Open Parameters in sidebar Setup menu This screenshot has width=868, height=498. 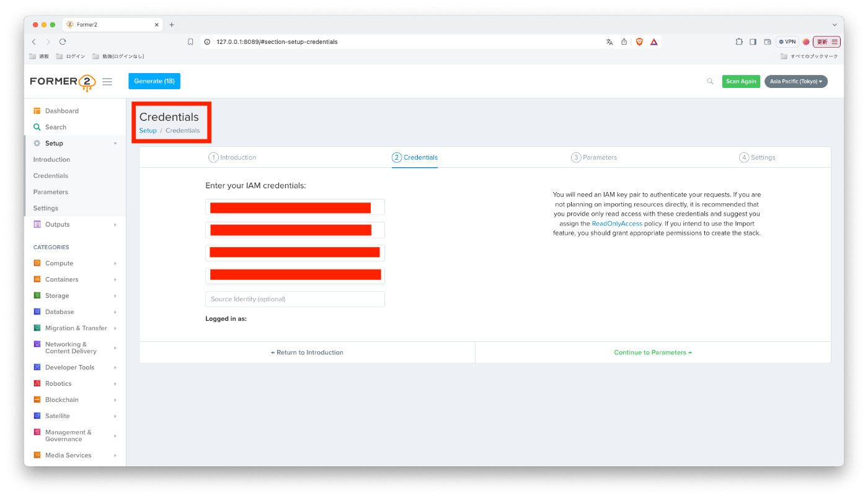click(x=51, y=192)
